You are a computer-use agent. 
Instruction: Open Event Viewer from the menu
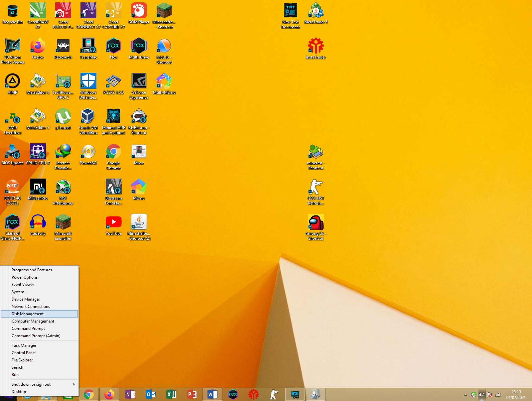tap(40, 285)
